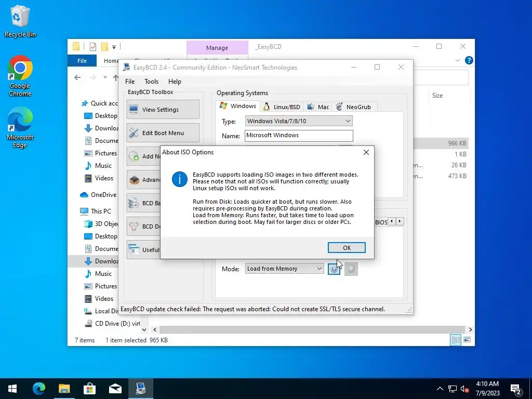Open Mail app from taskbar
532x399 pixels.
(115, 389)
